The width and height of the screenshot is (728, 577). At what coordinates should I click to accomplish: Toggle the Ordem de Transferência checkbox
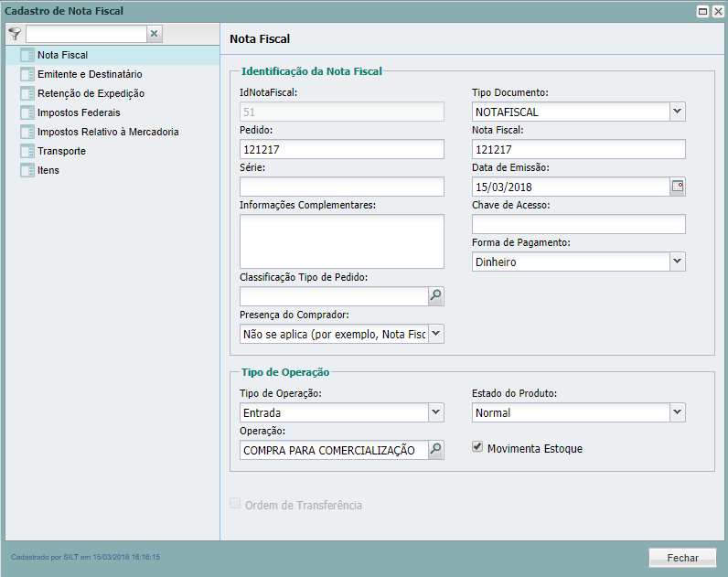click(236, 504)
